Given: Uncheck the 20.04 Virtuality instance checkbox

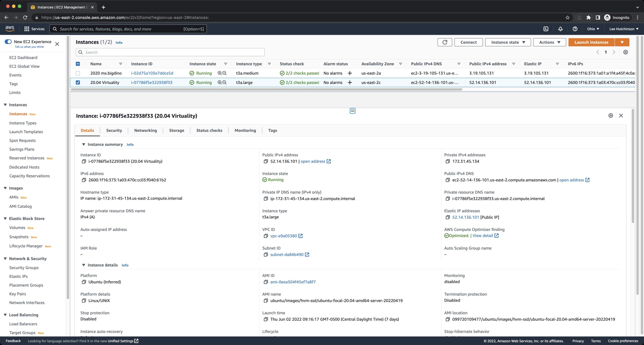Looking at the screenshot, I should (x=78, y=82).
